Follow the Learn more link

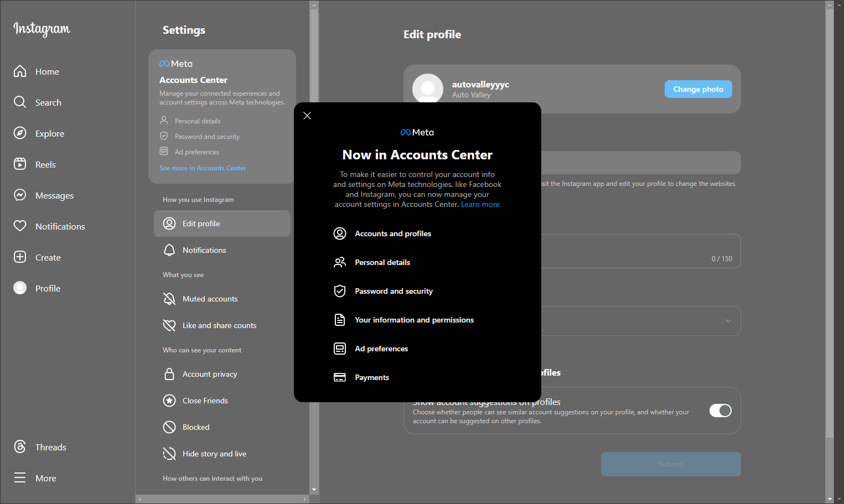click(x=480, y=204)
